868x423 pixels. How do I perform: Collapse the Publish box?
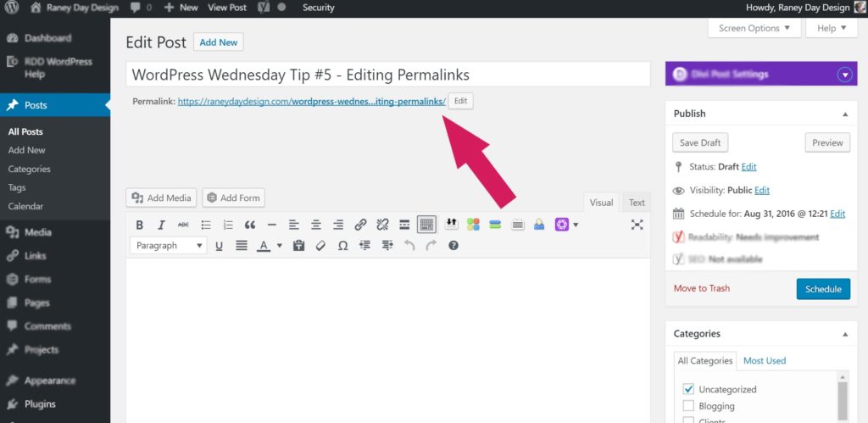[x=845, y=114]
